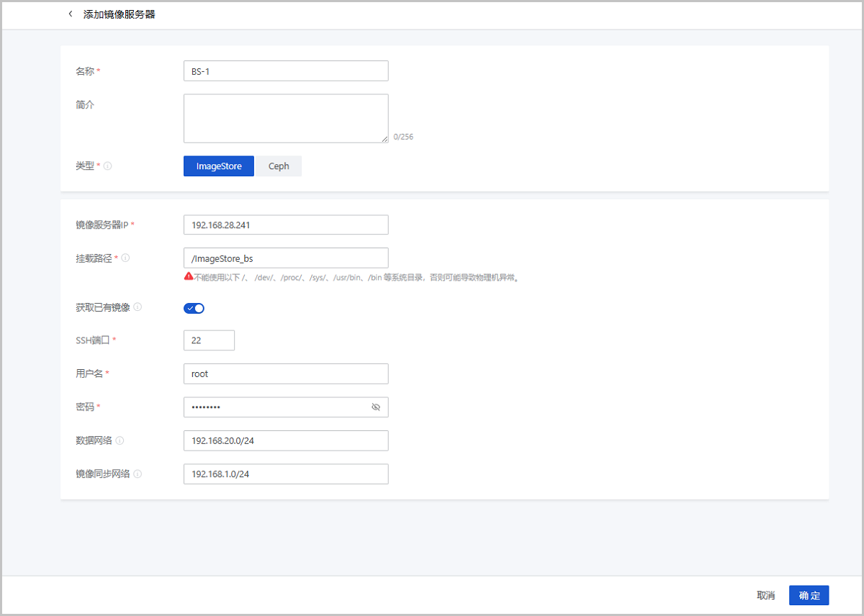Click the info icon next to 类型
Screen dimensions: 864x616
pos(108,166)
